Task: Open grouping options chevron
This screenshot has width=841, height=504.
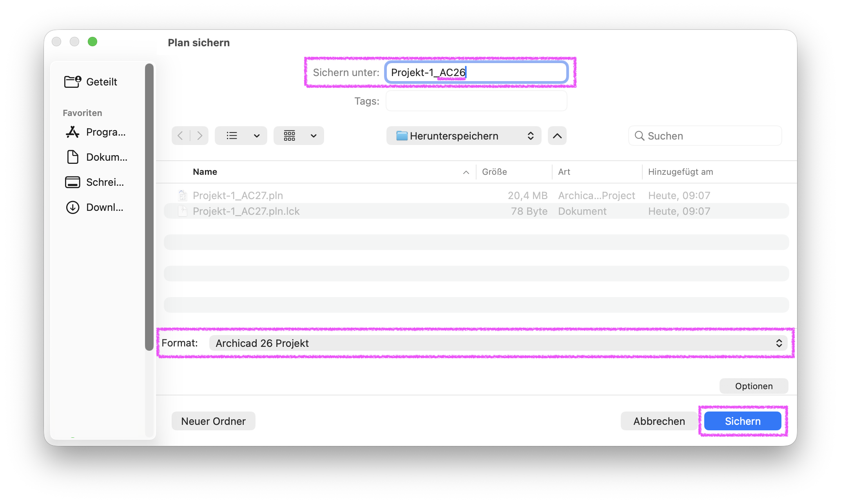Action: [314, 136]
